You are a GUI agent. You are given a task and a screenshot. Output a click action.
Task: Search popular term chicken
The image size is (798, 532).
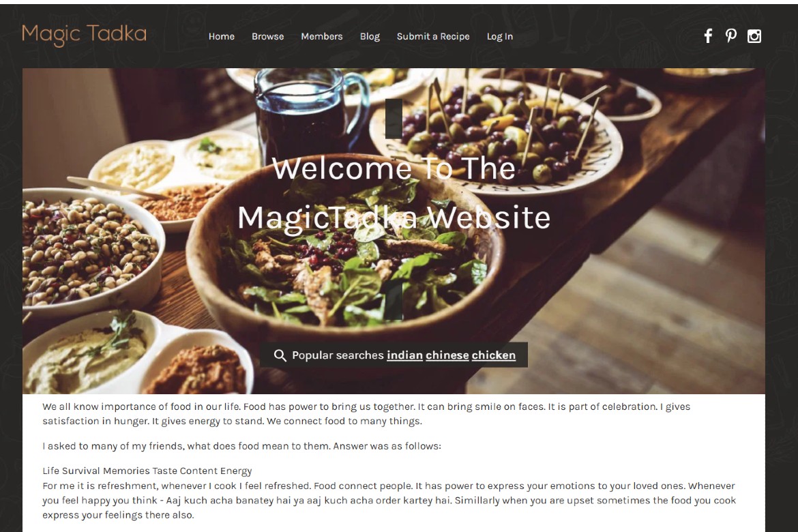pyautogui.click(x=494, y=355)
